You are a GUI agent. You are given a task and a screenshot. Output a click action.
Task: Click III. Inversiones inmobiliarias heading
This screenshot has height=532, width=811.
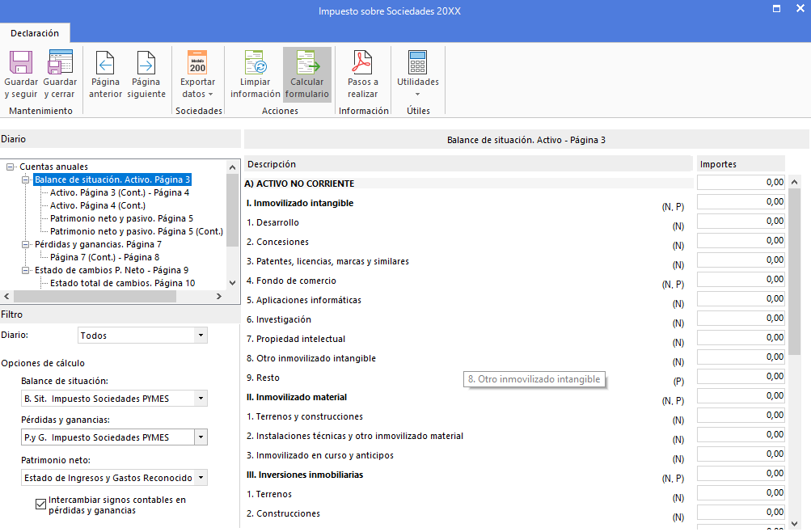click(305, 475)
